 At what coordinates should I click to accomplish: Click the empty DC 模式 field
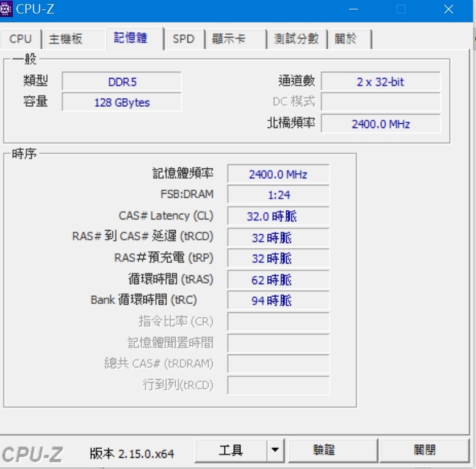381,102
